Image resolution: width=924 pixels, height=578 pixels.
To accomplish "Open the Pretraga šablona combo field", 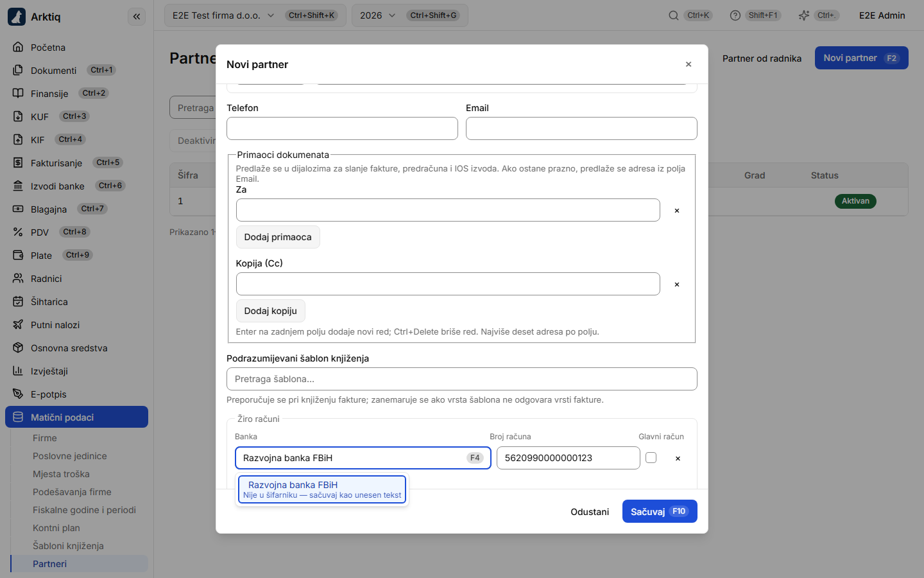I will [462, 379].
